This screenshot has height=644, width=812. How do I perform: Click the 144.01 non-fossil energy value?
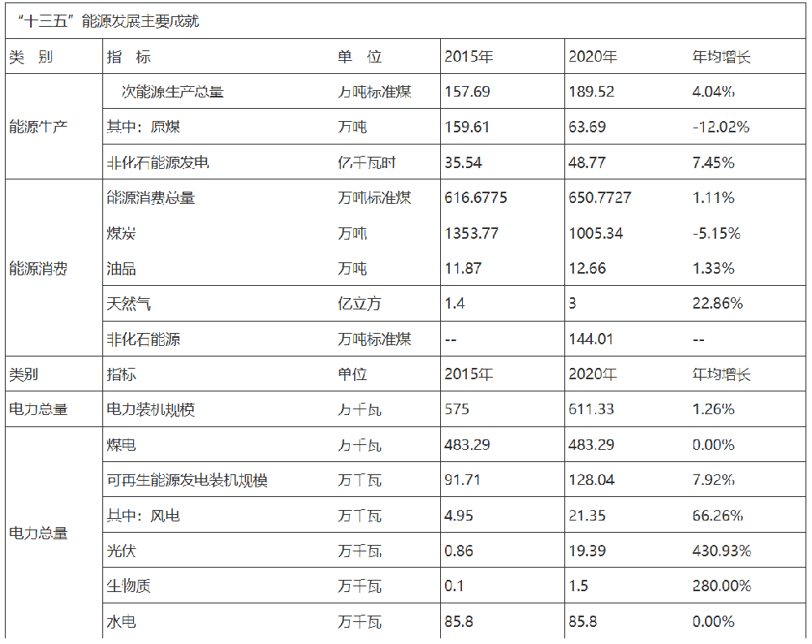pos(590,339)
